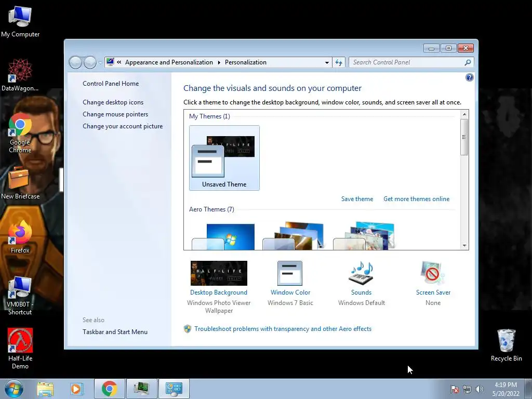Image resolution: width=532 pixels, height=399 pixels.
Task: Select the third Aero theme thumbnail
Action: 364,236
